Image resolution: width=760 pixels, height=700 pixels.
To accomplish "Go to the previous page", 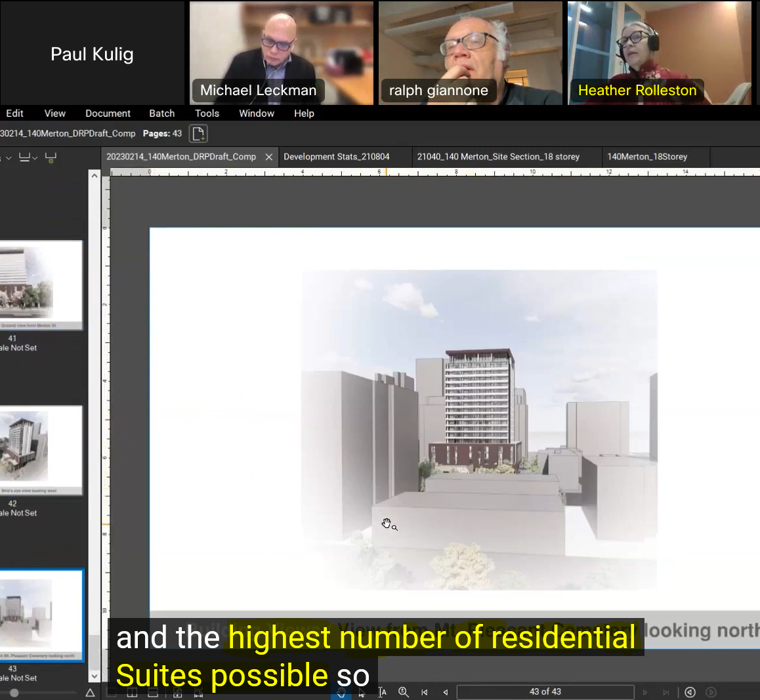I will [x=446, y=692].
